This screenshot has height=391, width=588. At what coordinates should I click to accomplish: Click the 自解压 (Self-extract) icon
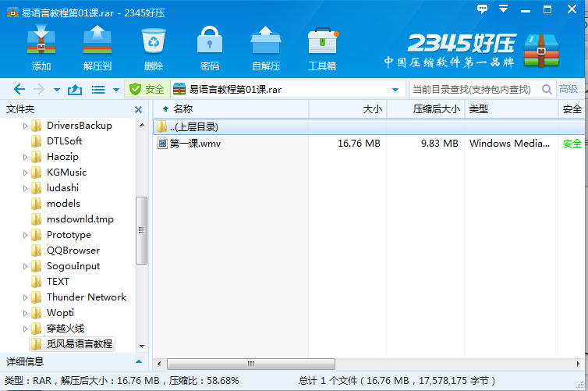266,48
